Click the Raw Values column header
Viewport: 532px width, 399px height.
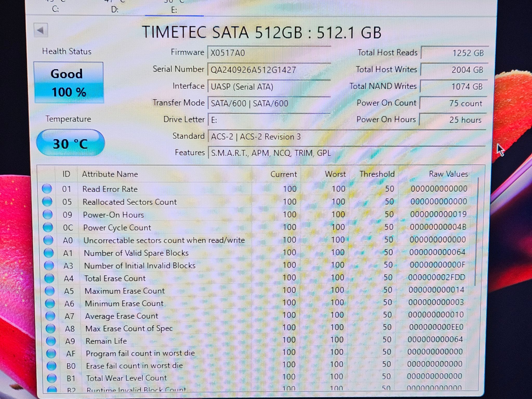click(448, 174)
